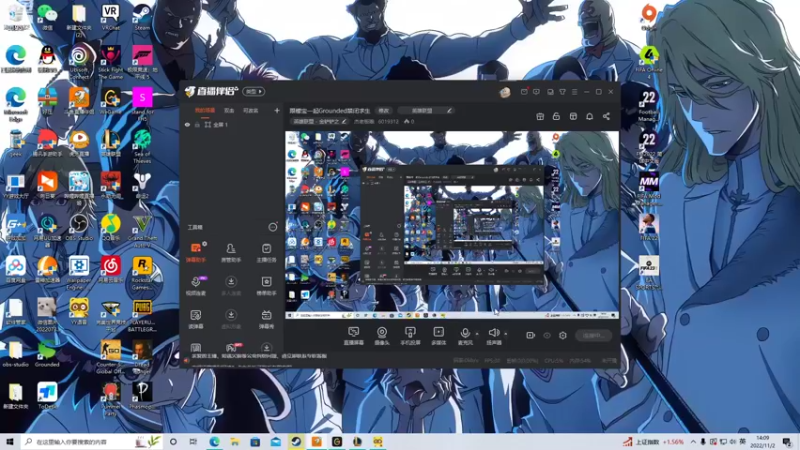Expand the 类型 mode switcher pill

click(254, 92)
